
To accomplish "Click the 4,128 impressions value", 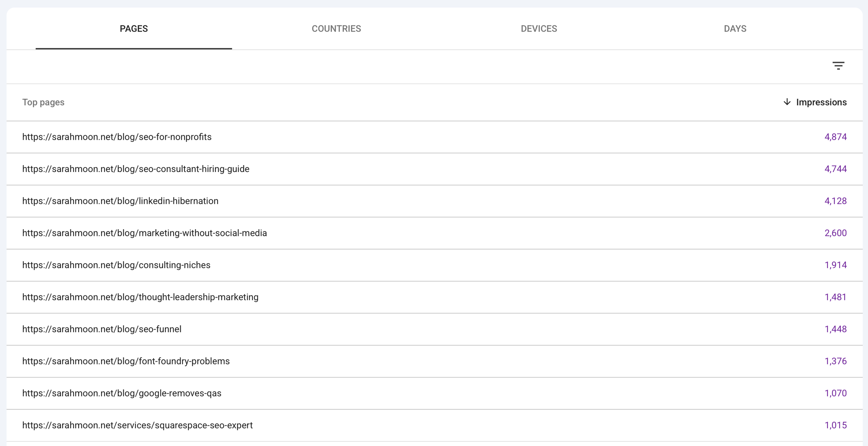I will [x=835, y=201].
